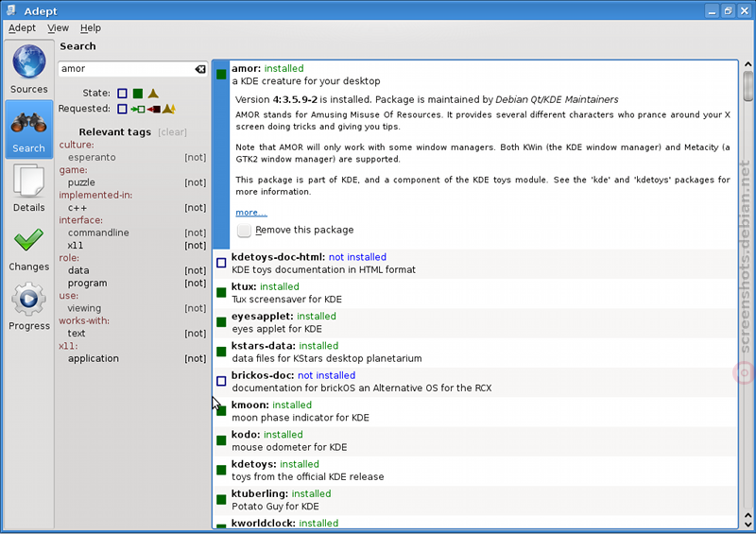756x534 pixels.
Task: Select the c++ tag
Action: click(77, 208)
